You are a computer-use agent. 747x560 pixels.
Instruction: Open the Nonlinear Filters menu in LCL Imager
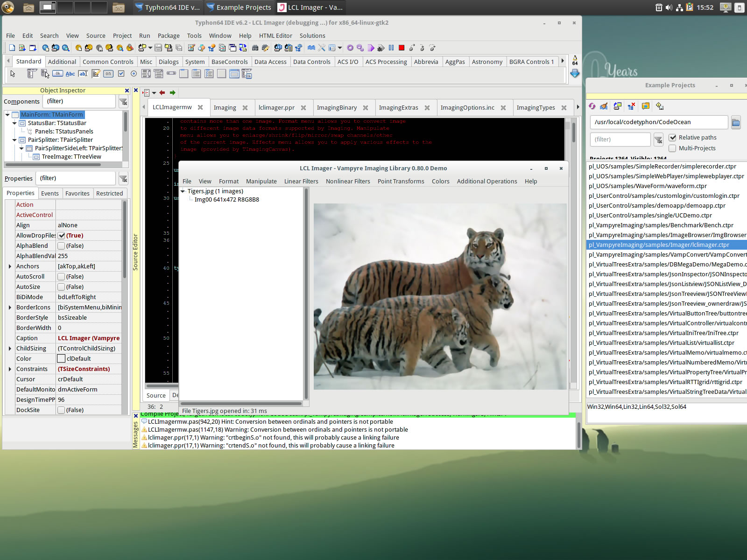(348, 181)
